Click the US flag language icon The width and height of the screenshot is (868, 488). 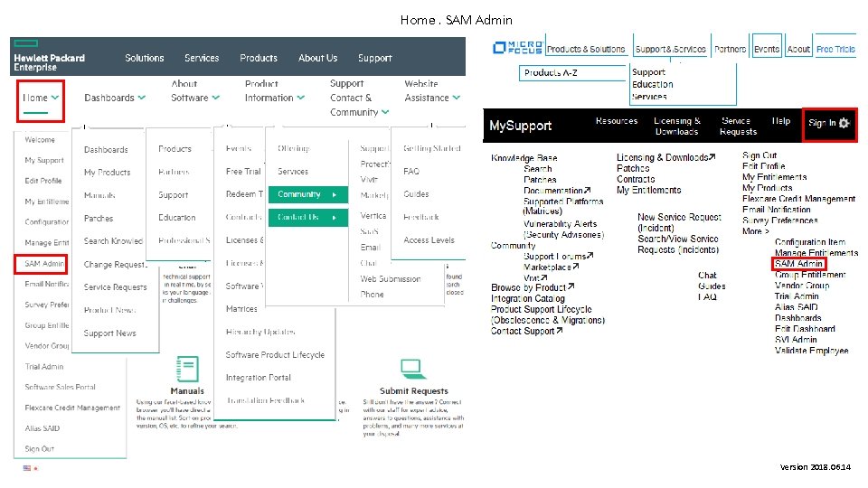tap(27, 468)
